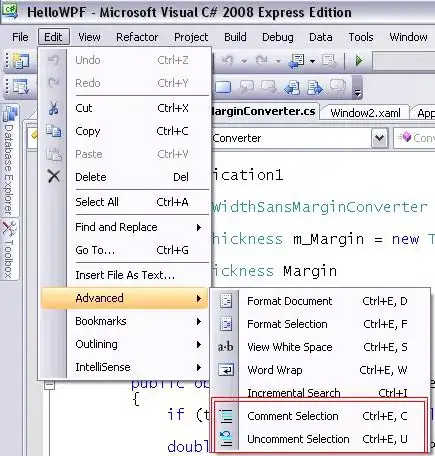Select Incremental Search entry

click(x=320, y=392)
